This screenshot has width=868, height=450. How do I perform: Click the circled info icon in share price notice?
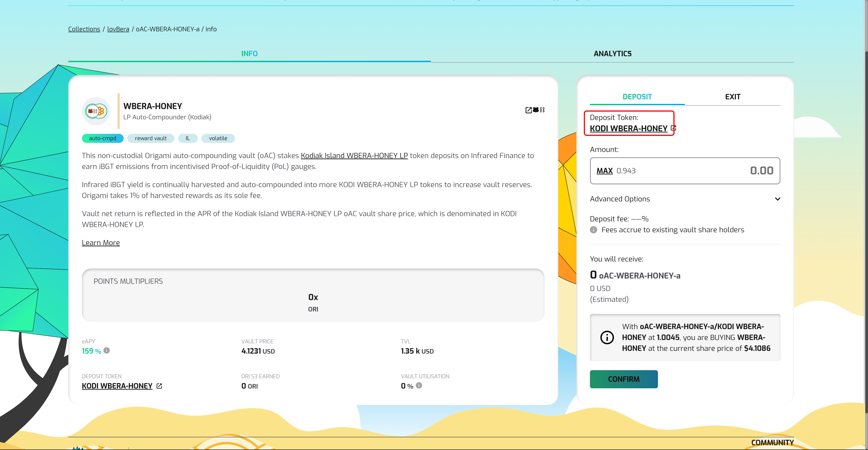607,337
